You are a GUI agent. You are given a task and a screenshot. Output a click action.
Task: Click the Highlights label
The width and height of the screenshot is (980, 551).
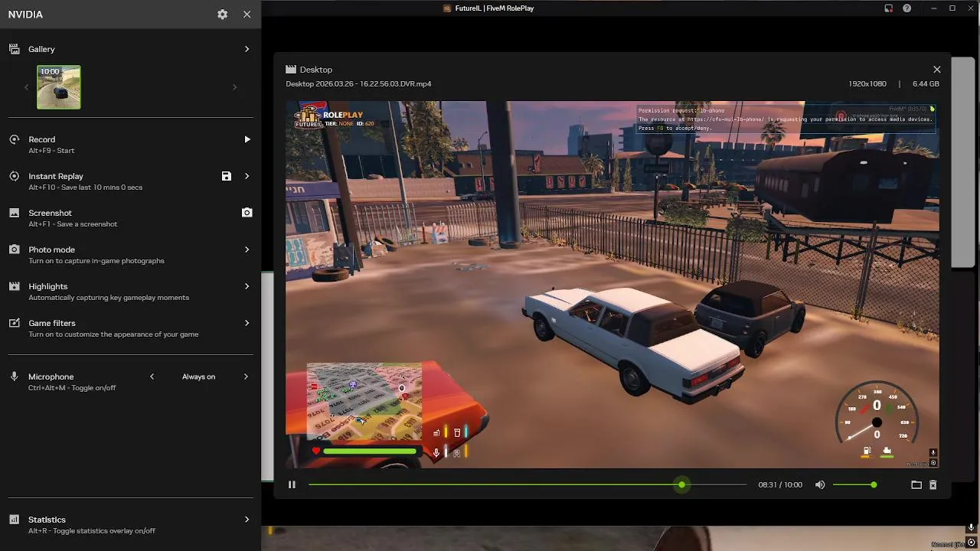48,286
